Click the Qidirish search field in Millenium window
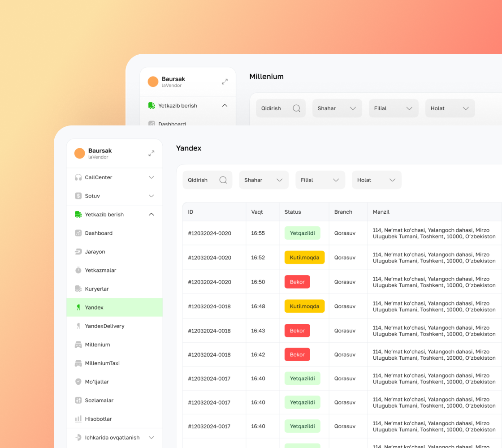 point(281,108)
